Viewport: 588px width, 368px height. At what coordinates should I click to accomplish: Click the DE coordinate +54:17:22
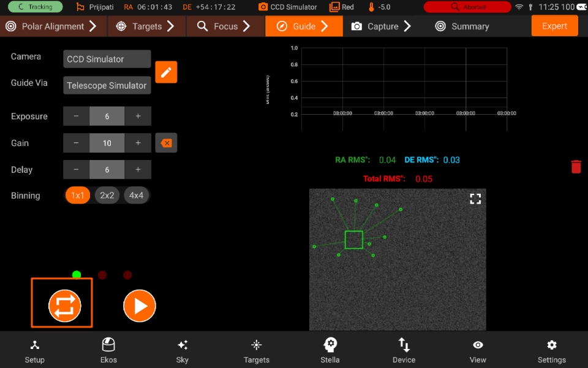point(216,7)
